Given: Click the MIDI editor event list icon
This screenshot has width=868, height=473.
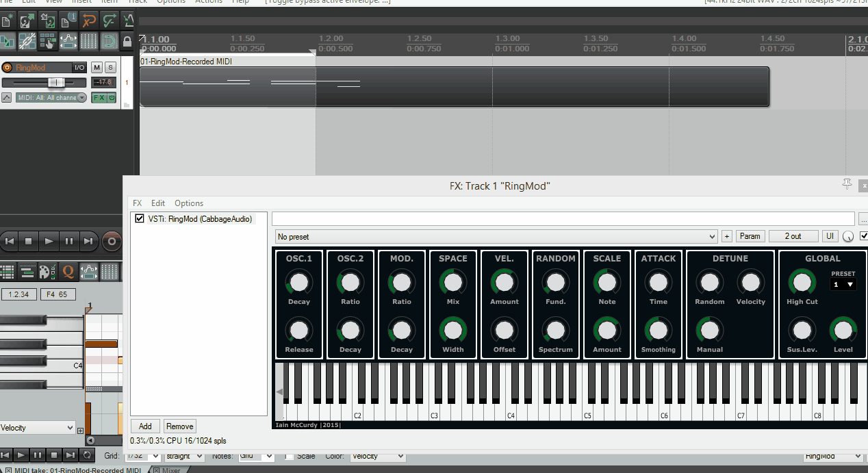Looking at the screenshot, I should pyautogui.click(x=6, y=272).
